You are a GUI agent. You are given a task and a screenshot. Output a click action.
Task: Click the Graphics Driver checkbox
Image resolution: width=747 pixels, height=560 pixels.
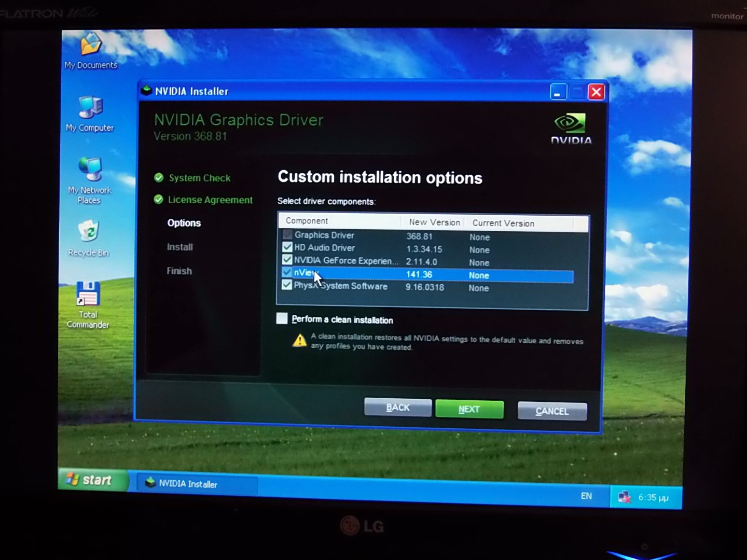point(287,235)
